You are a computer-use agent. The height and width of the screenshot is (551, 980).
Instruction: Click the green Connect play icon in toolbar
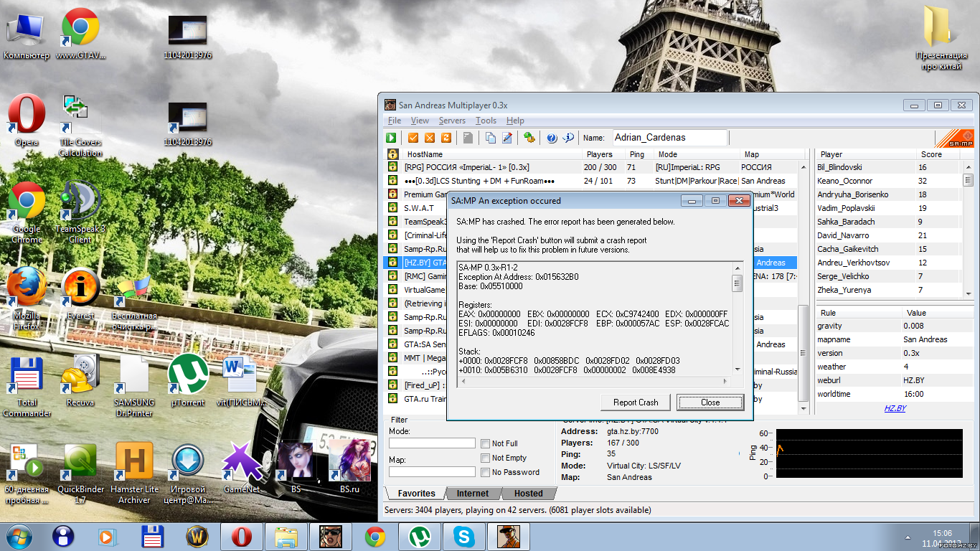(392, 138)
